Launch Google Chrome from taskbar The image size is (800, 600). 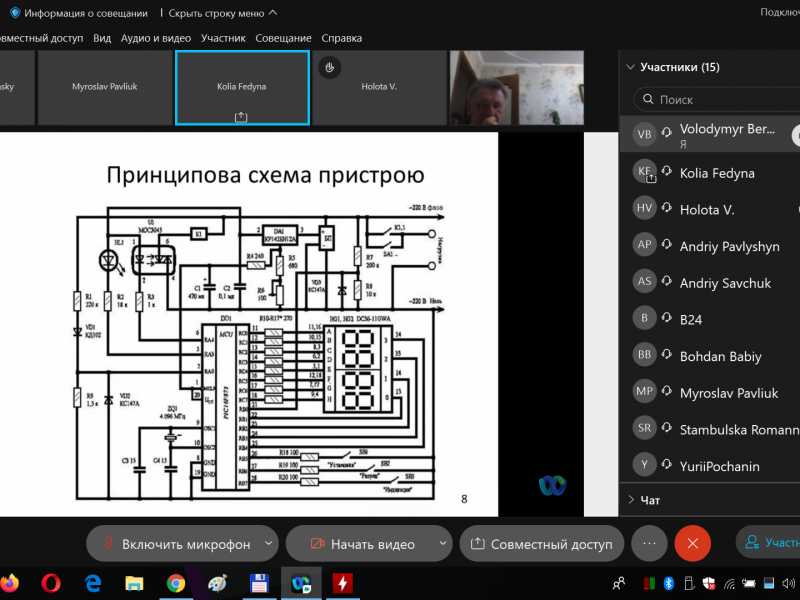pos(176,582)
